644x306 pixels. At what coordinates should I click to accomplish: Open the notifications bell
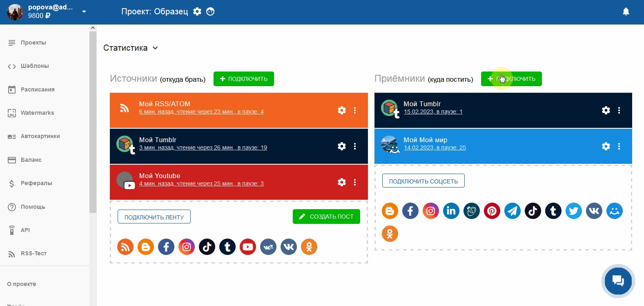click(x=626, y=12)
